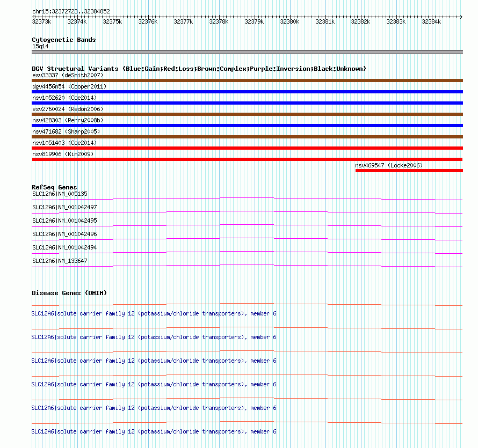Click the short red bar for nsv469547
The height and width of the screenshot is (448, 478).
point(409,171)
